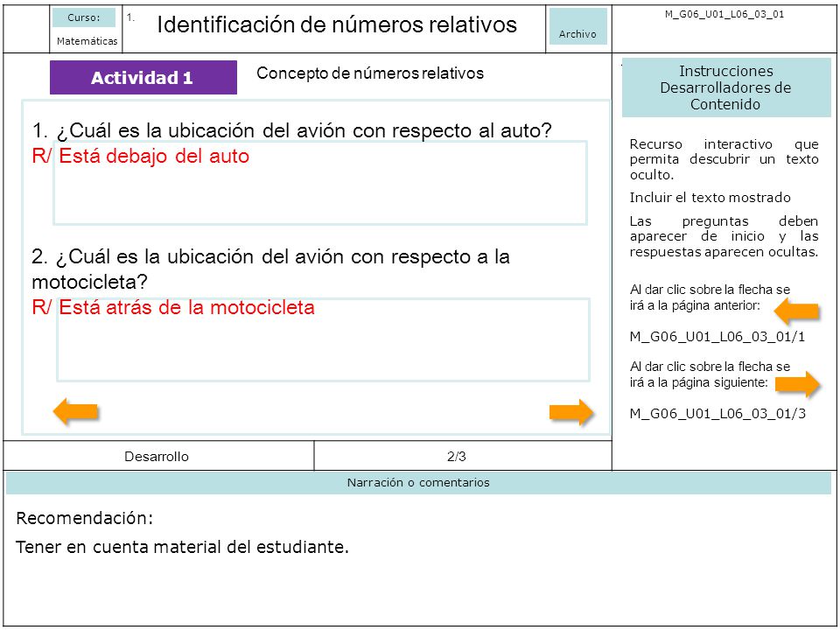The width and height of the screenshot is (840, 630).
Task: Click the answer box for question 1
Action: point(320,183)
